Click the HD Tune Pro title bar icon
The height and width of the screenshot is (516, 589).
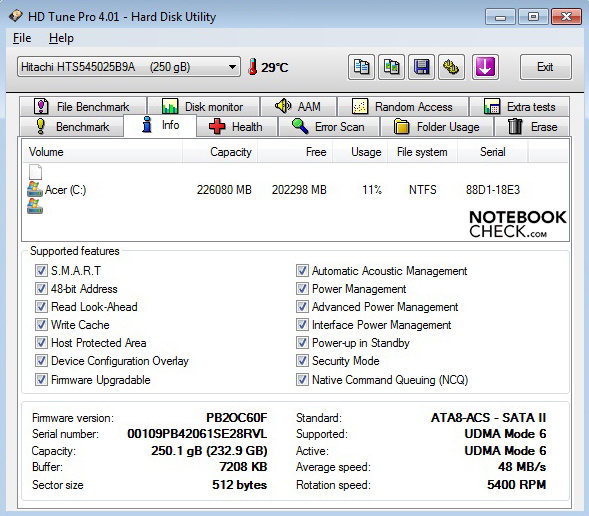(16, 16)
